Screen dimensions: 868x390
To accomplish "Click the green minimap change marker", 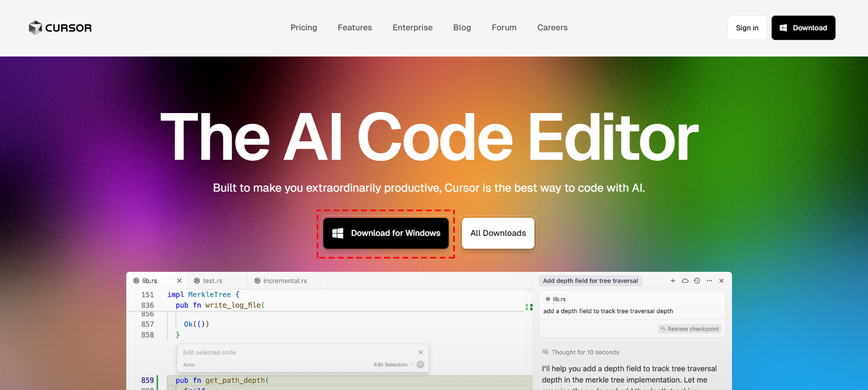I will click(x=529, y=307).
